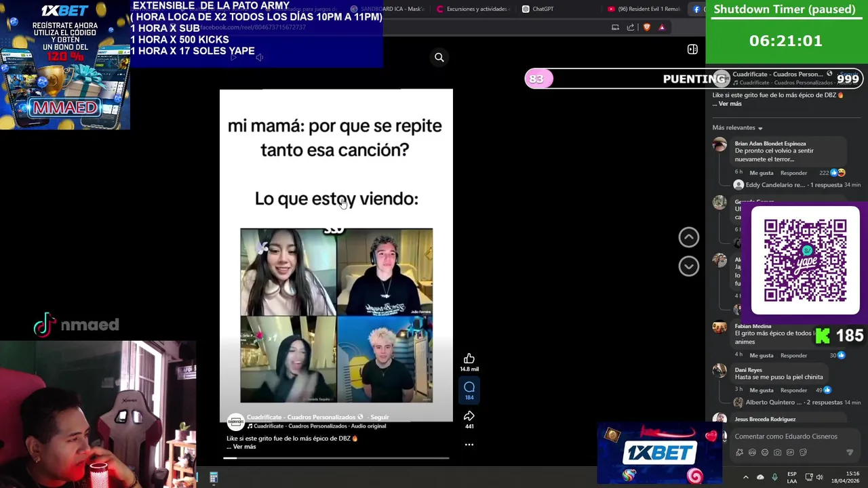Open Audio original link under reel
868x488 pixels.
point(368,426)
